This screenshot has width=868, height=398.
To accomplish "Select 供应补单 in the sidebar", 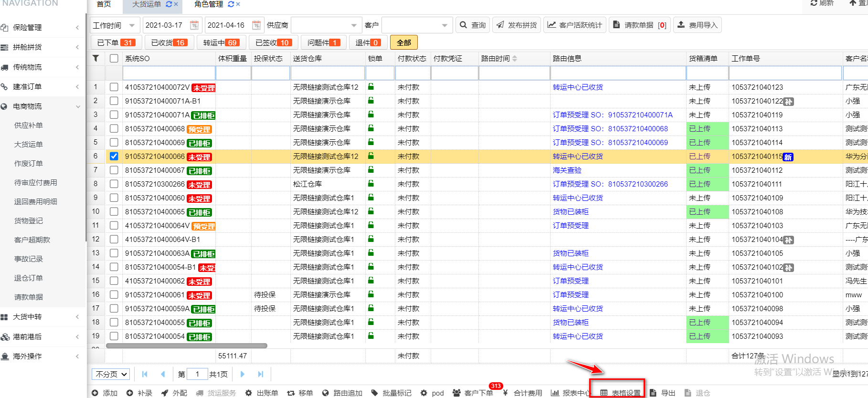I will click(x=29, y=125).
